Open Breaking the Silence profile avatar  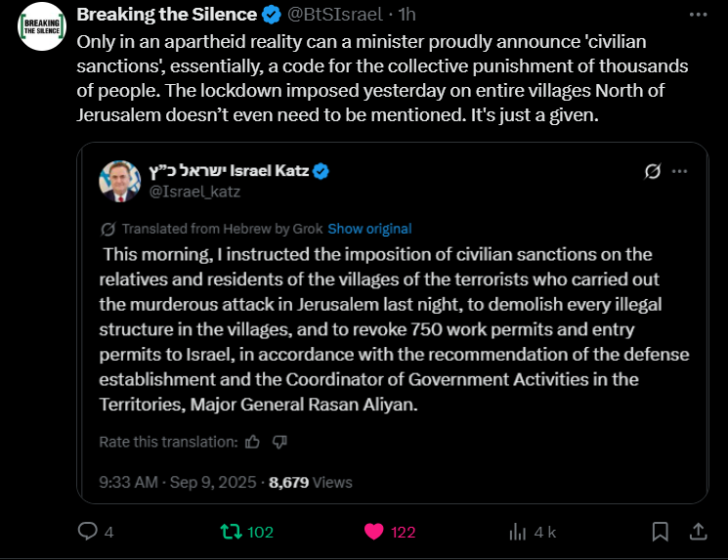pyautogui.click(x=40, y=26)
